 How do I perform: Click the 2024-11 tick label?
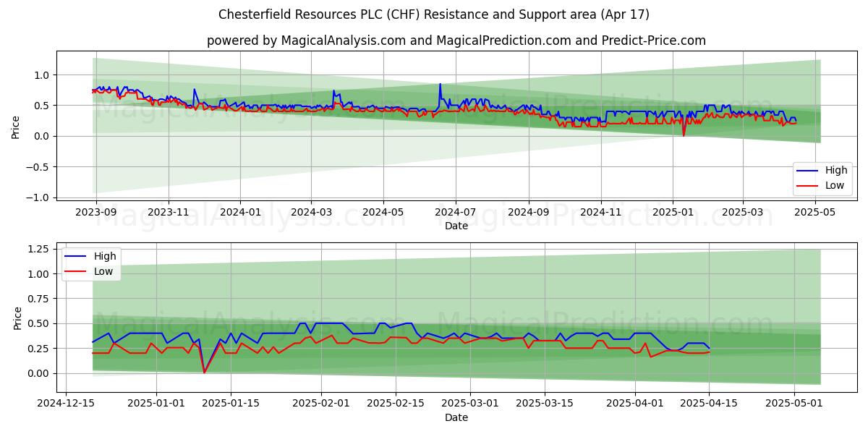tap(601, 212)
